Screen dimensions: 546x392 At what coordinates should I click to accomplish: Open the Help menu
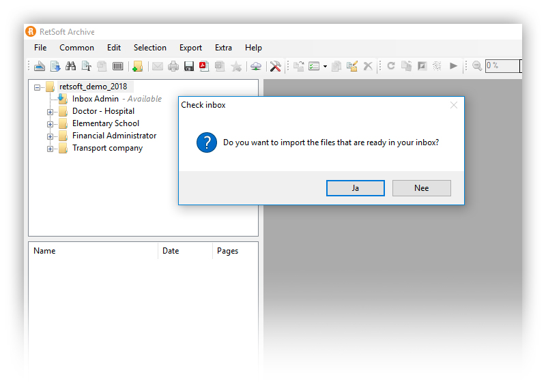[x=253, y=48]
